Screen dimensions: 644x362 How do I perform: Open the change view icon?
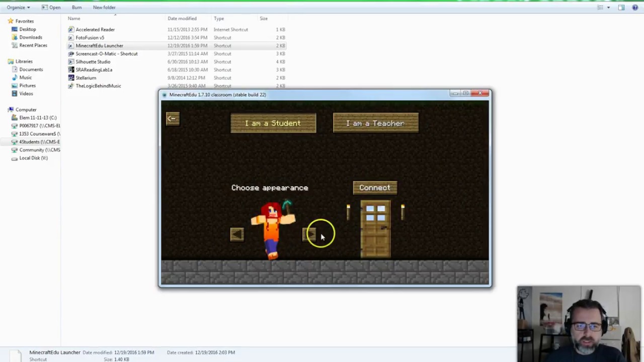point(600,8)
